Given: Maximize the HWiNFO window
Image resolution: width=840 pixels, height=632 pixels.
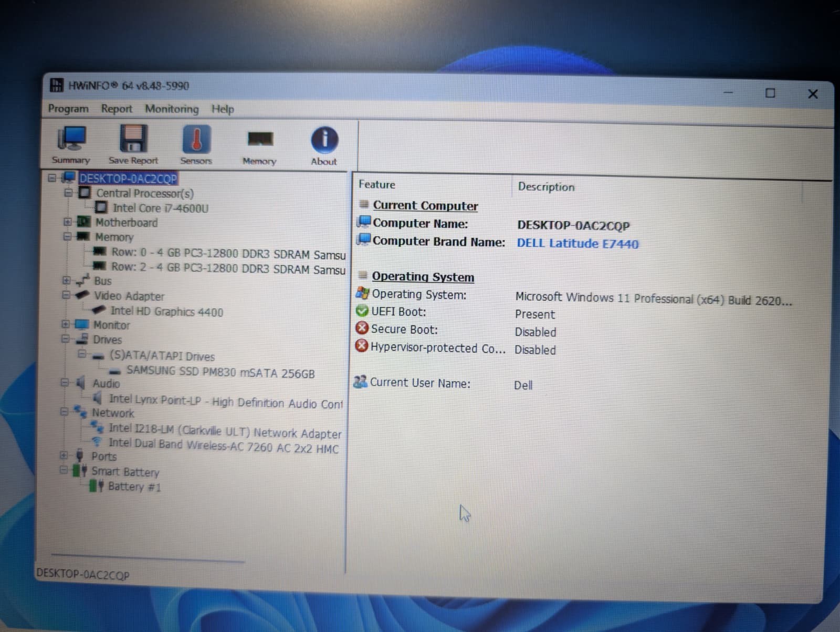Looking at the screenshot, I should coord(770,93).
